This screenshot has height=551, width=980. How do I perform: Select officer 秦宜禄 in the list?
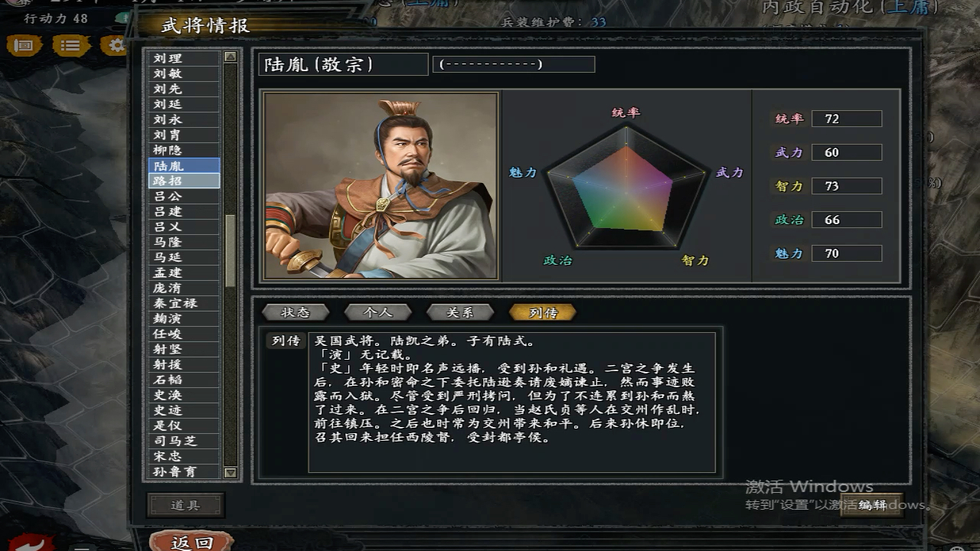tap(184, 303)
